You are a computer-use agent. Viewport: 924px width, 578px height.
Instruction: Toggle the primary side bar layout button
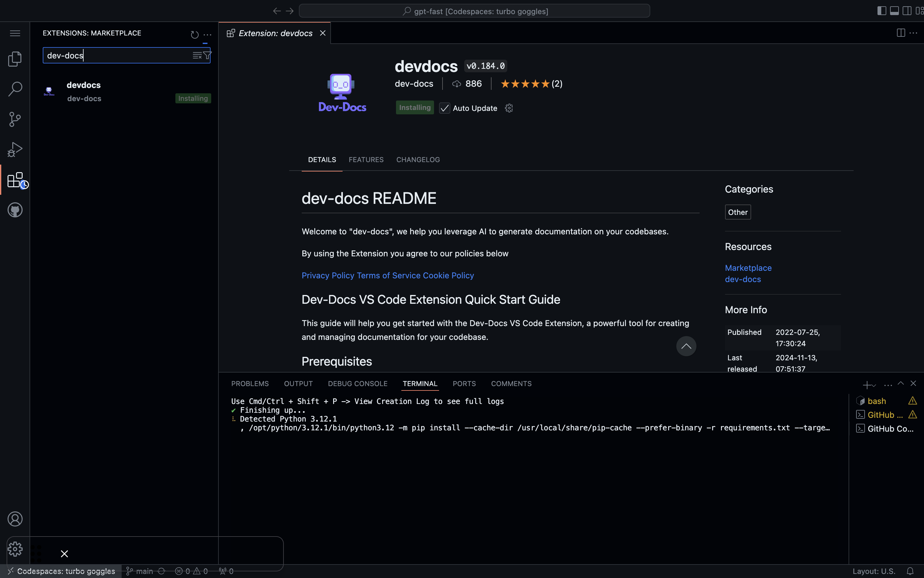click(882, 11)
